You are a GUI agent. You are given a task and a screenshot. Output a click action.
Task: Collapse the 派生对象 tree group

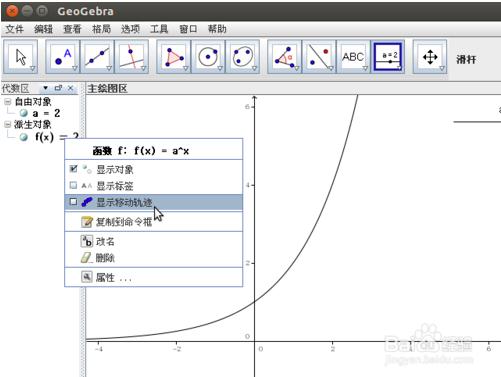pyautogui.click(x=8, y=125)
